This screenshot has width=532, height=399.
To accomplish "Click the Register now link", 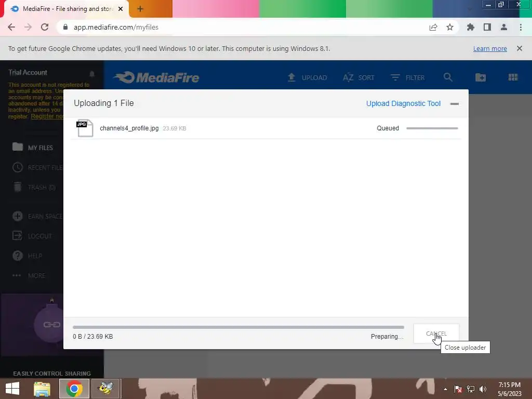I will point(47,116).
